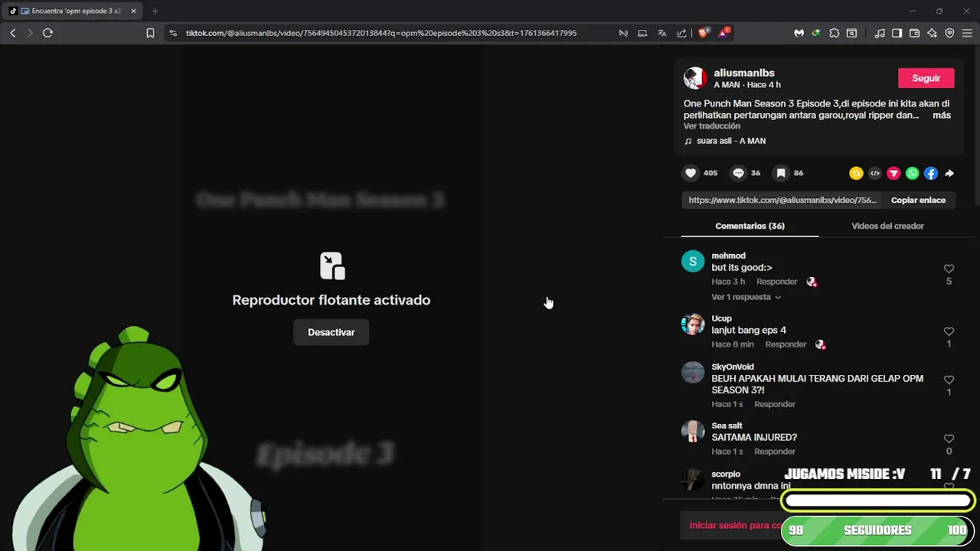Click the Seguir button
The width and height of the screenshot is (980, 551).
click(926, 78)
